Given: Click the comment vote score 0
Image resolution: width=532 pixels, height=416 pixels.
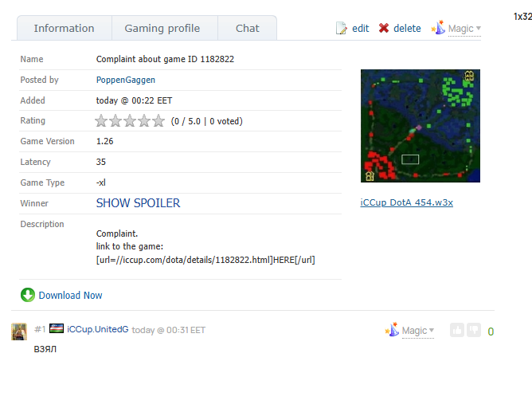Looking at the screenshot, I should [491, 332].
